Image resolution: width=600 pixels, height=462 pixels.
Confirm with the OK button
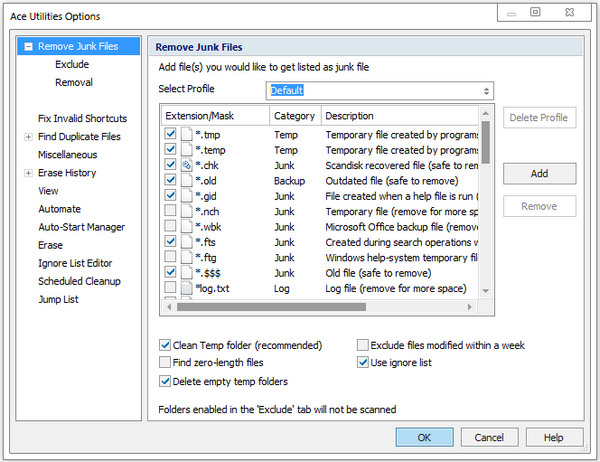point(424,437)
